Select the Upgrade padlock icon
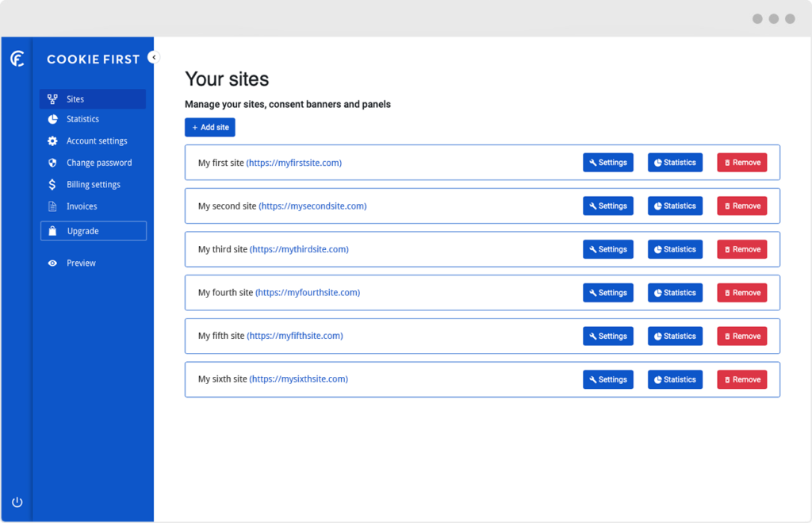This screenshot has height=523, width=812. click(x=51, y=230)
